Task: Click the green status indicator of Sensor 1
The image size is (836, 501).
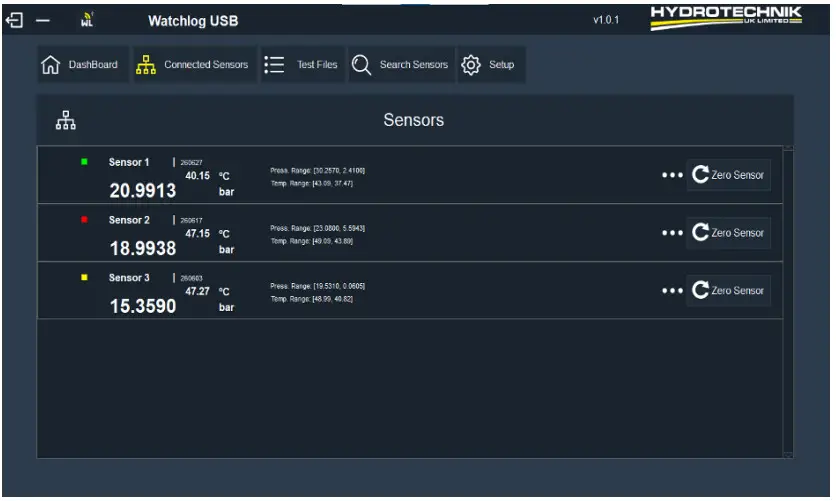Action: click(84, 161)
